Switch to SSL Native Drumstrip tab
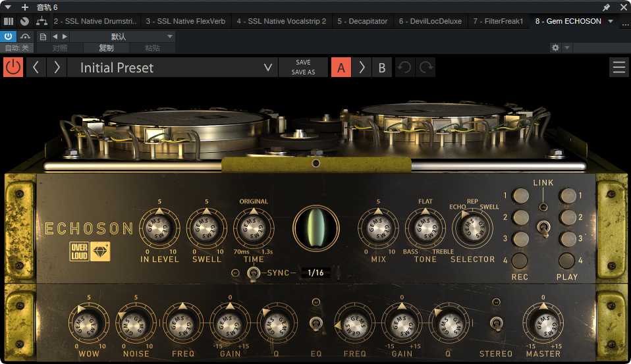631x364 pixels. tap(96, 21)
